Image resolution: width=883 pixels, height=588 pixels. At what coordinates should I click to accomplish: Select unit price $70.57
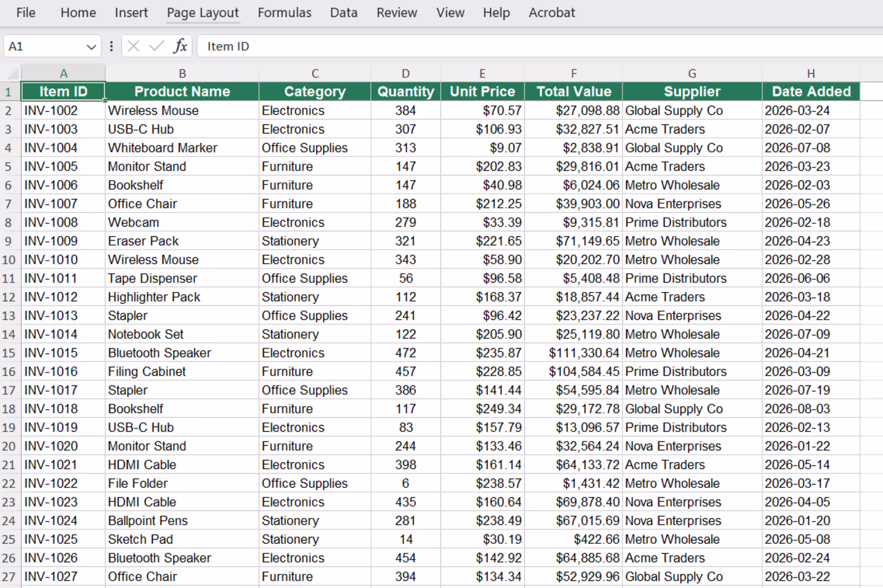482,111
